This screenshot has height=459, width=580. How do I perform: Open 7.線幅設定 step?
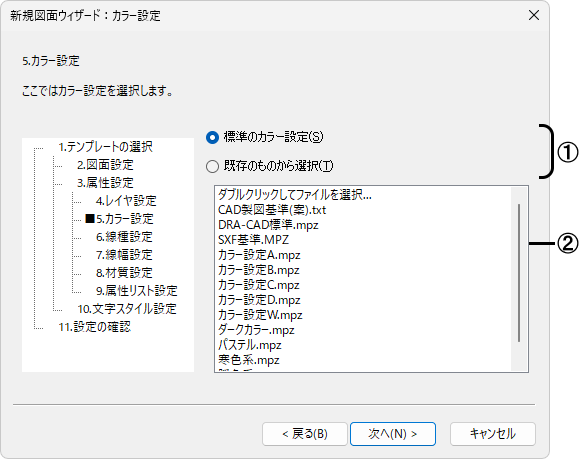tap(124, 255)
